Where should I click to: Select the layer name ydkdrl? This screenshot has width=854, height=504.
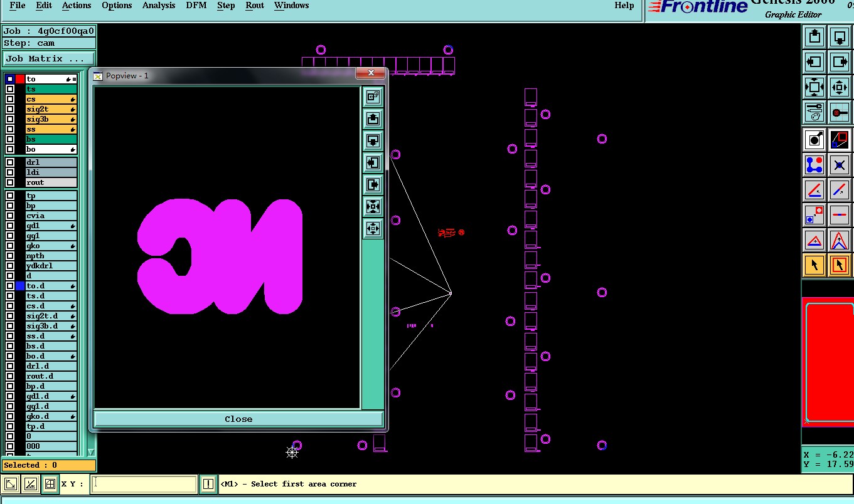[x=51, y=266]
